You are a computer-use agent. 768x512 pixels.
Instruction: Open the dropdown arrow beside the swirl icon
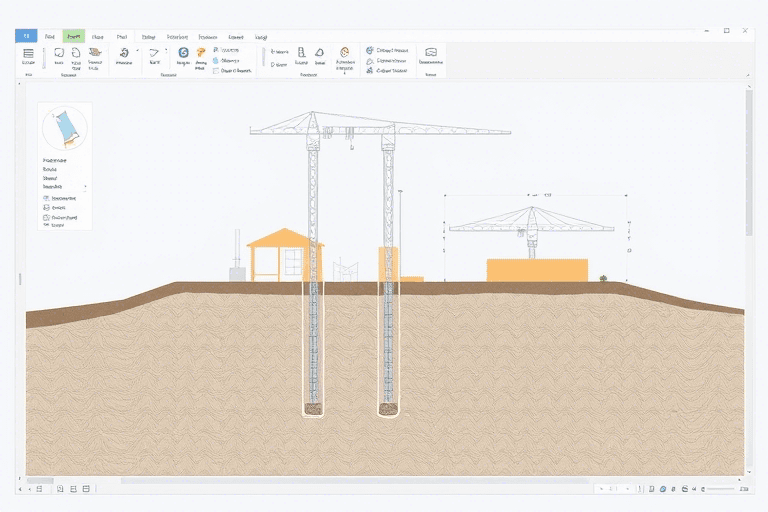(x=138, y=50)
